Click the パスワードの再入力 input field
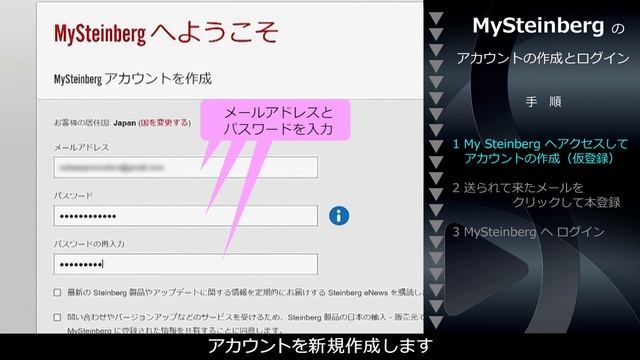 pyautogui.click(x=186, y=264)
